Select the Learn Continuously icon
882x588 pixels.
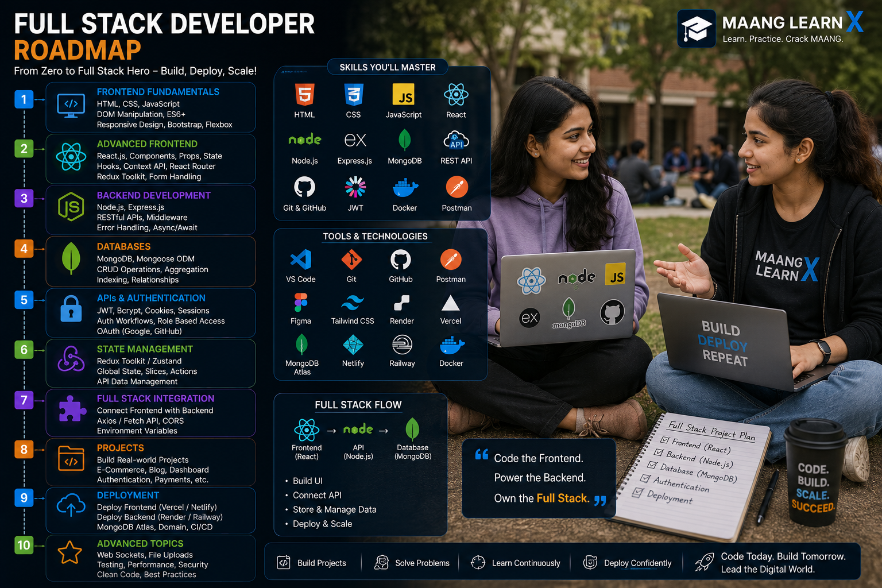tap(478, 562)
